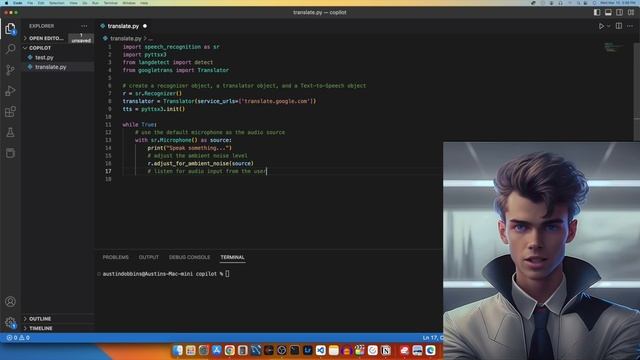This screenshot has height=360, width=640.
Task: Switch to the Debug Console tab
Action: (x=189, y=257)
